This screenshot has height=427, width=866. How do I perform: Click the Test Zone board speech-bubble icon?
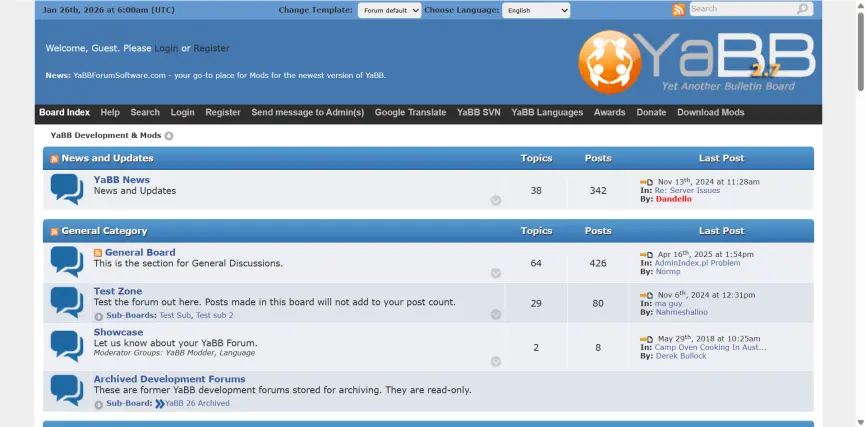[67, 302]
